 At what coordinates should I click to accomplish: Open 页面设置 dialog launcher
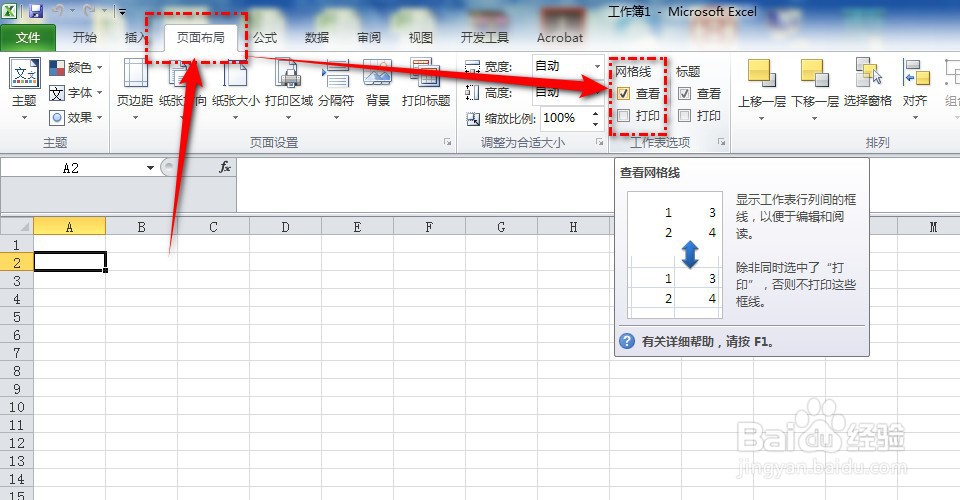(448, 142)
